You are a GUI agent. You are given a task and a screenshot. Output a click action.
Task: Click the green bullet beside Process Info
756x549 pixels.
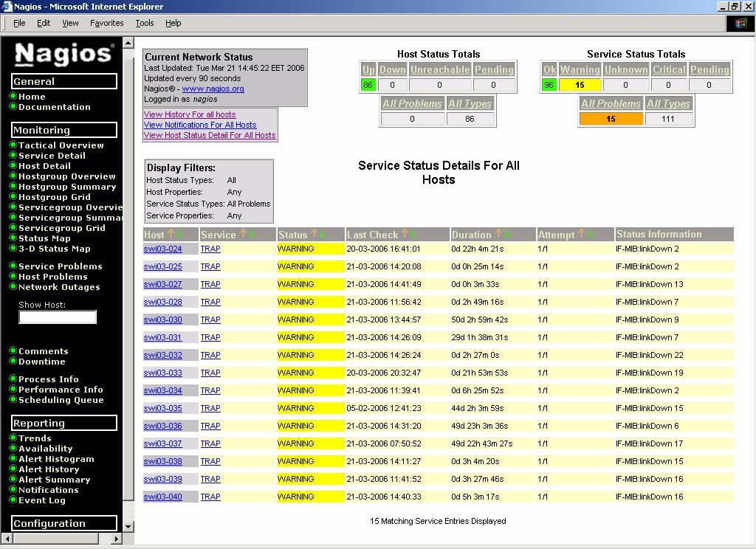[13, 379]
